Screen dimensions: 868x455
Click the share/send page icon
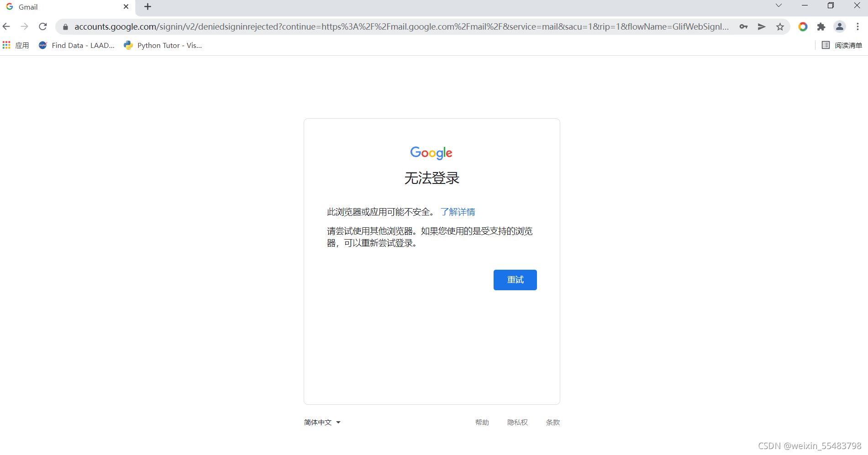[x=762, y=26]
